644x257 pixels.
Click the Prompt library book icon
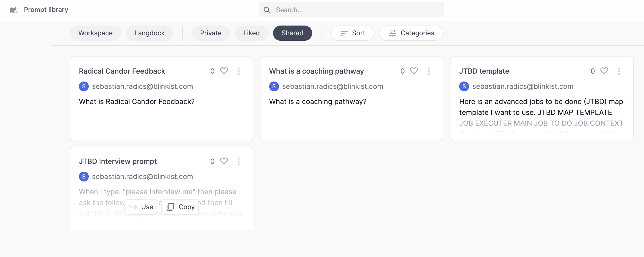click(13, 10)
